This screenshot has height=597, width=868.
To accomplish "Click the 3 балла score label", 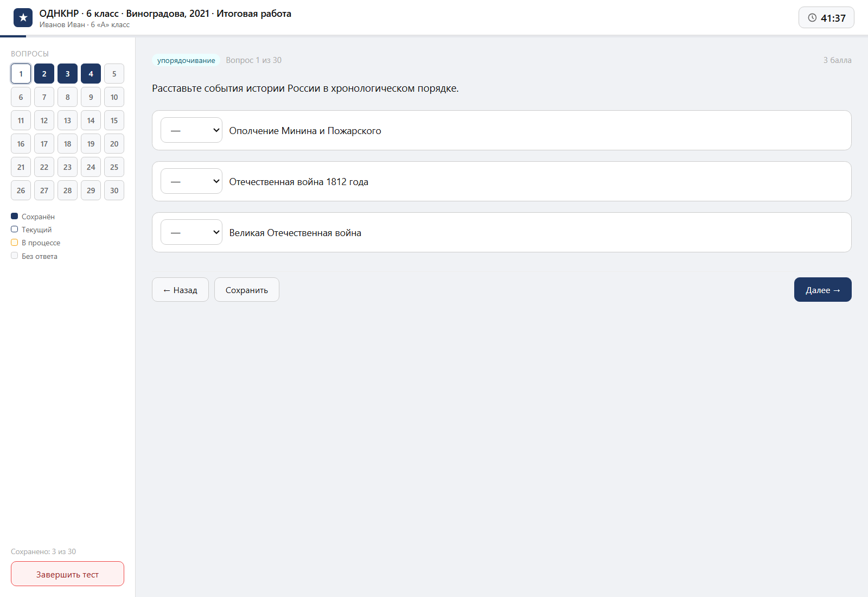I will point(837,60).
